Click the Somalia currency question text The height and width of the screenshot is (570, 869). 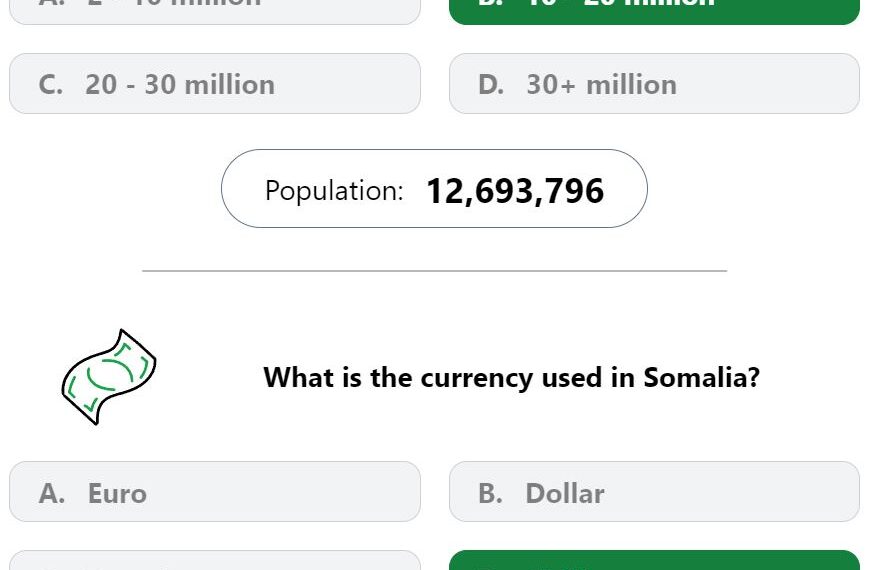(x=512, y=378)
